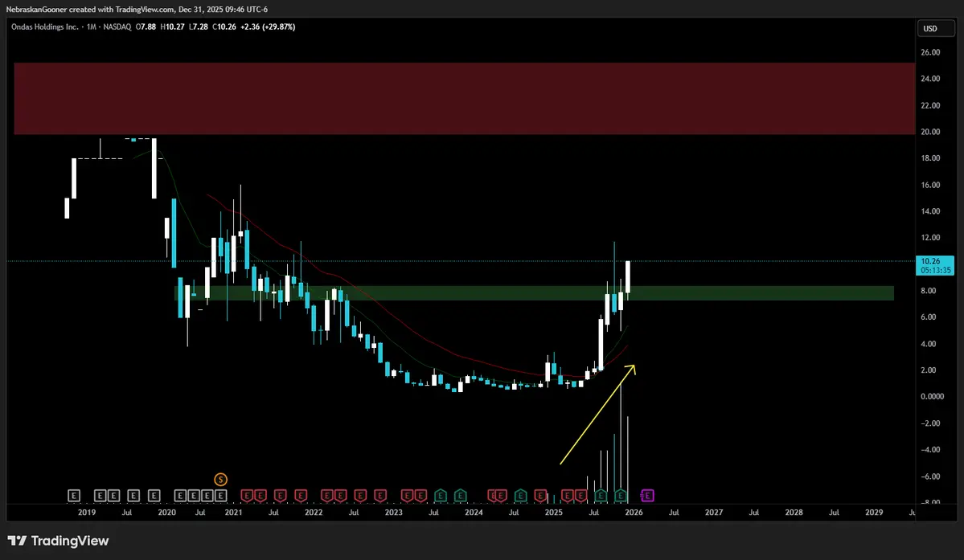Click the 8.00 price axis label
This screenshot has width=964, height=560.
(929, 290)
